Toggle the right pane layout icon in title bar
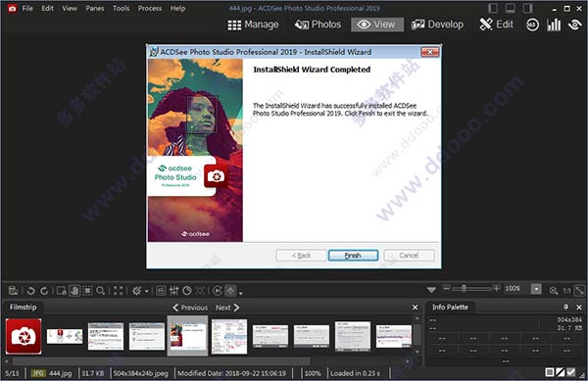Screen dimensions: 588x381 (527, 8)
